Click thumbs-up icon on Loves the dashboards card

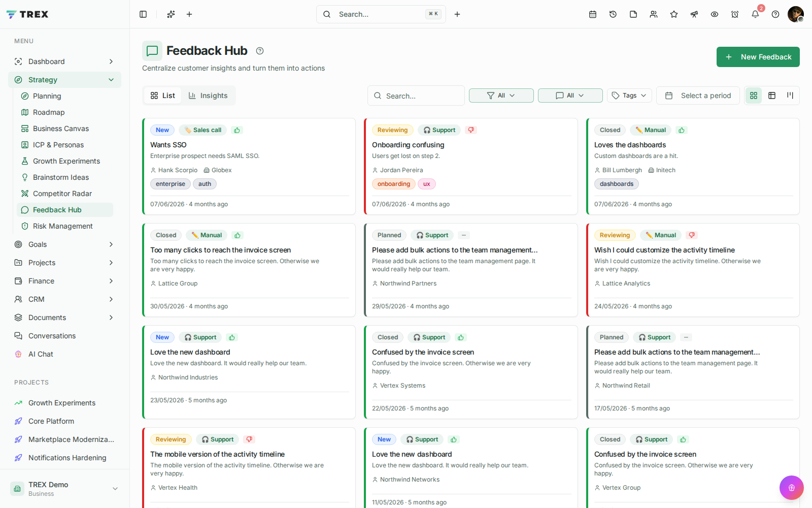pos(682,130)
